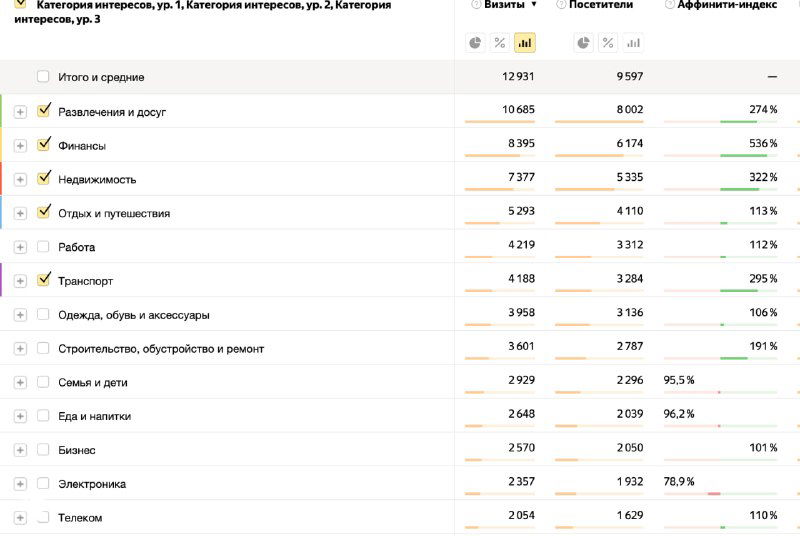Select bar chart view for Визиты column
The width and height of the screenshot is (800, 536).
[x=524, y=43]
